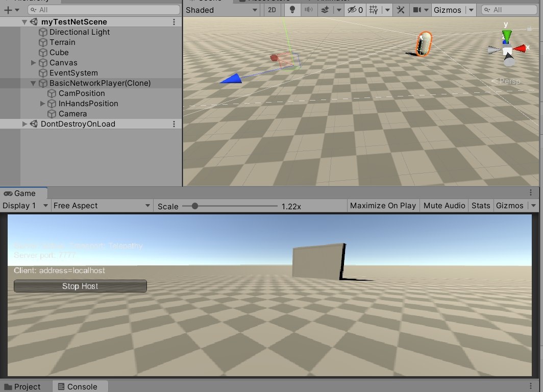Select the Cube object cube icon
This screenshot has height=392, width=543.
pyautogui.click(x=43, y=53)
